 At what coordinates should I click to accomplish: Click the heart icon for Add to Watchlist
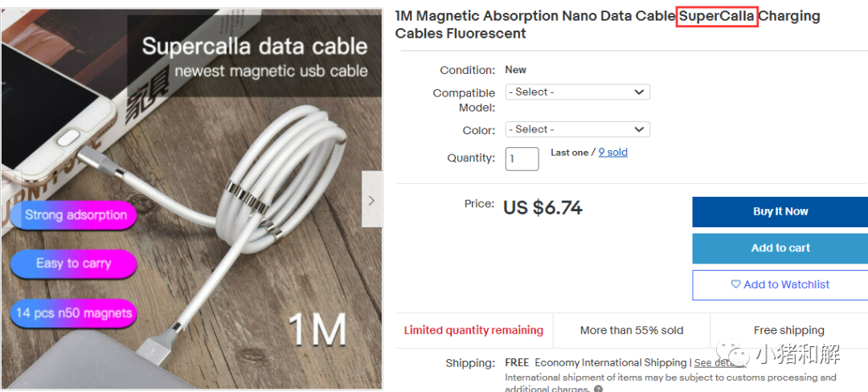click(x=735, y=284)
